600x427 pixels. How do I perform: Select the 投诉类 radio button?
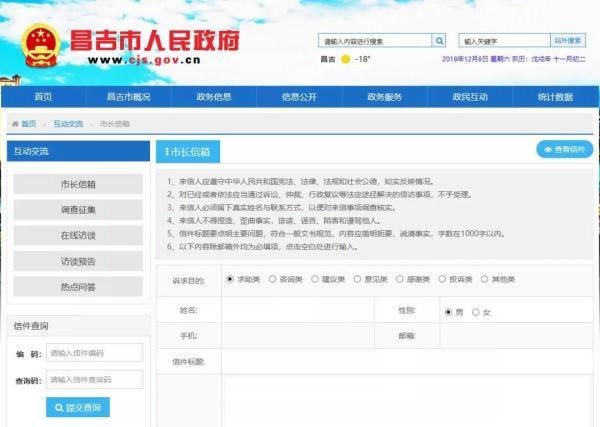(442, 279)
